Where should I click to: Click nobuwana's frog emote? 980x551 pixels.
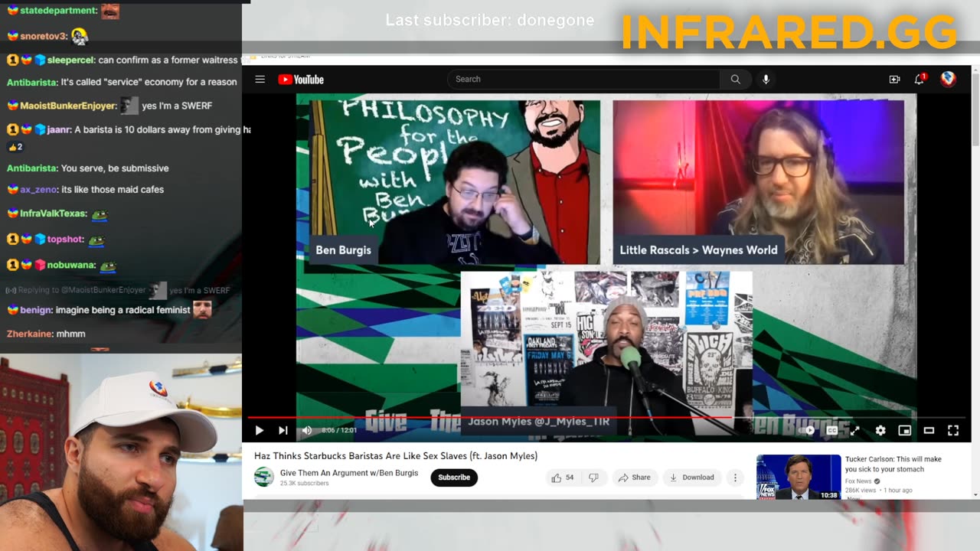point(108,266)
